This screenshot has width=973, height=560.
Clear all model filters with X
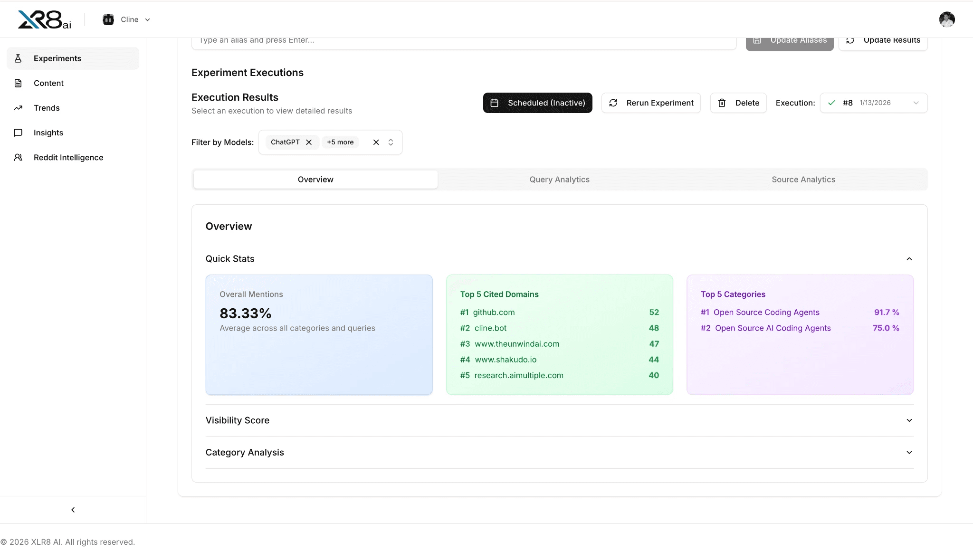pyautogui.click(x=376, y=142)
